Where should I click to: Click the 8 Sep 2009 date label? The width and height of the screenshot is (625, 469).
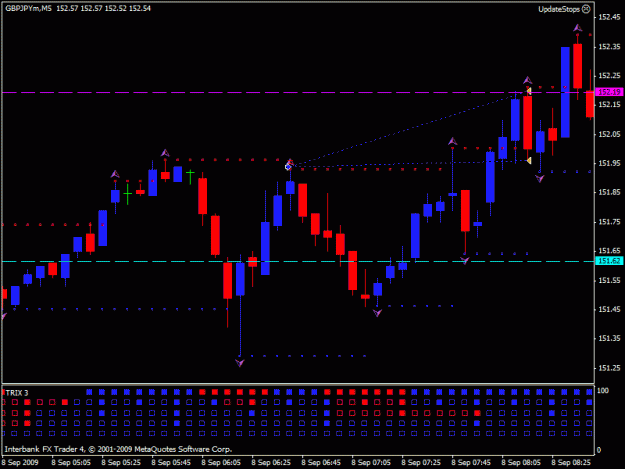pos(20,463)
